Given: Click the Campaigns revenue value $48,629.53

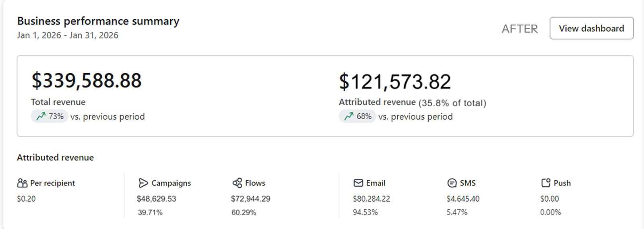Looking at the screenshot, I should pyautogui.click(x=156, y=199).
